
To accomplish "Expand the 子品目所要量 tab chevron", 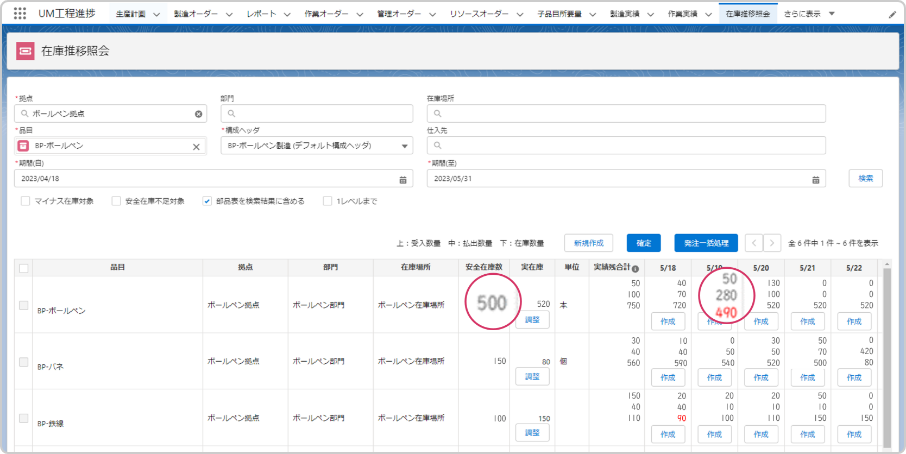I will [x=592, y=14].
